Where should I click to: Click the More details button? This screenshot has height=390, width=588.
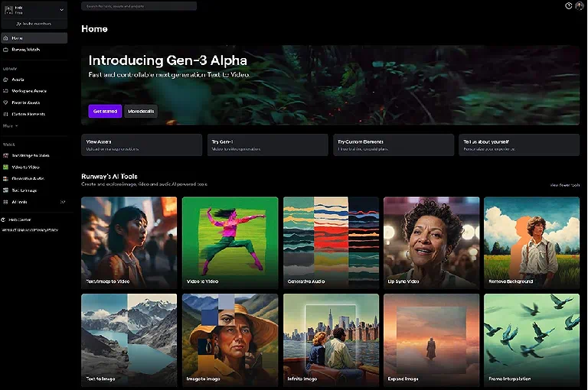pos(141,112)
